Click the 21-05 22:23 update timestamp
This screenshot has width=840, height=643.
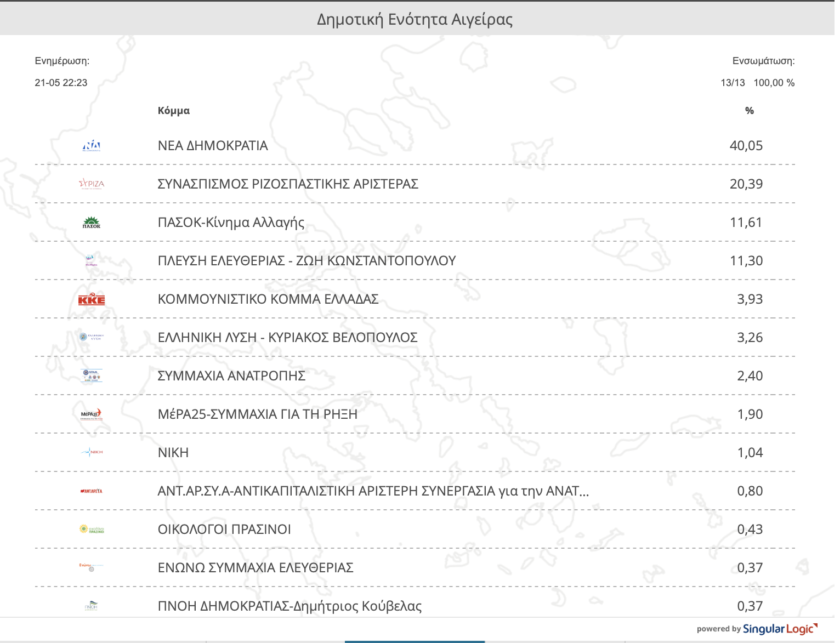click(x=61, y=83)
